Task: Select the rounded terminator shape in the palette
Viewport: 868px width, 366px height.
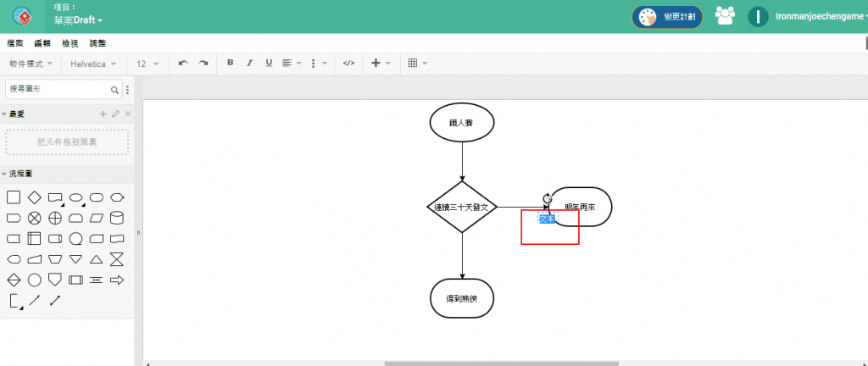Action: (97, 197)
